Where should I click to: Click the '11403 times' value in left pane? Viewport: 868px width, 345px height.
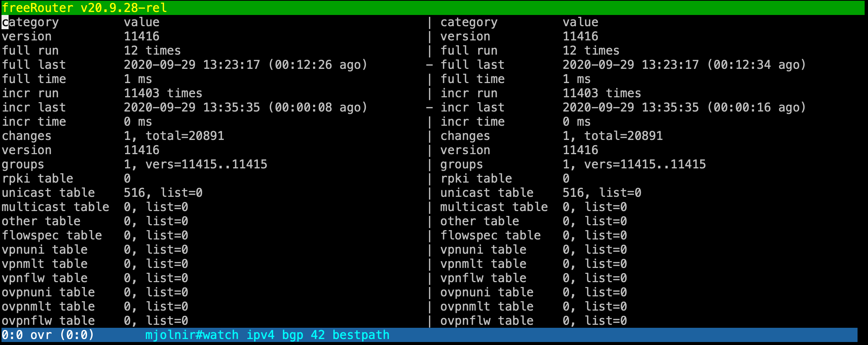(163, 93)
